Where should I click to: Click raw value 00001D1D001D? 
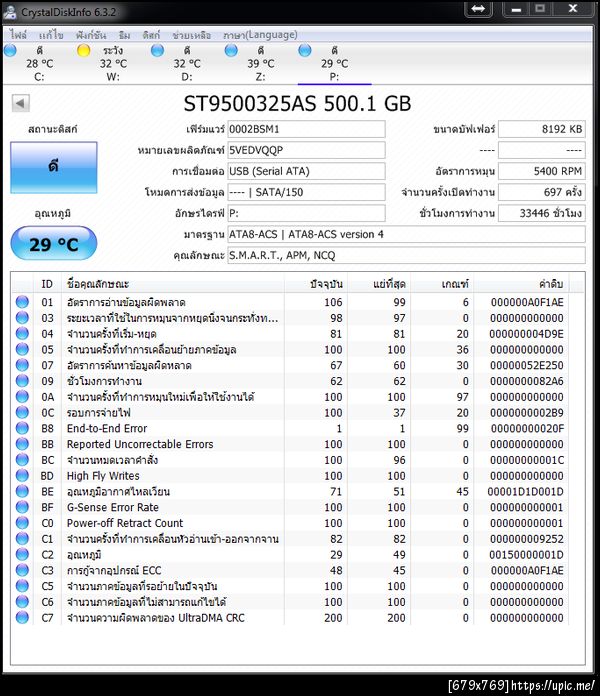click(525, 491)
